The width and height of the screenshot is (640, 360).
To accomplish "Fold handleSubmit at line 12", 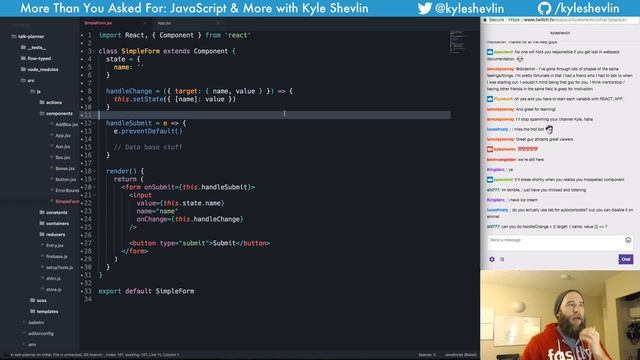I will (x=94, y=123).
